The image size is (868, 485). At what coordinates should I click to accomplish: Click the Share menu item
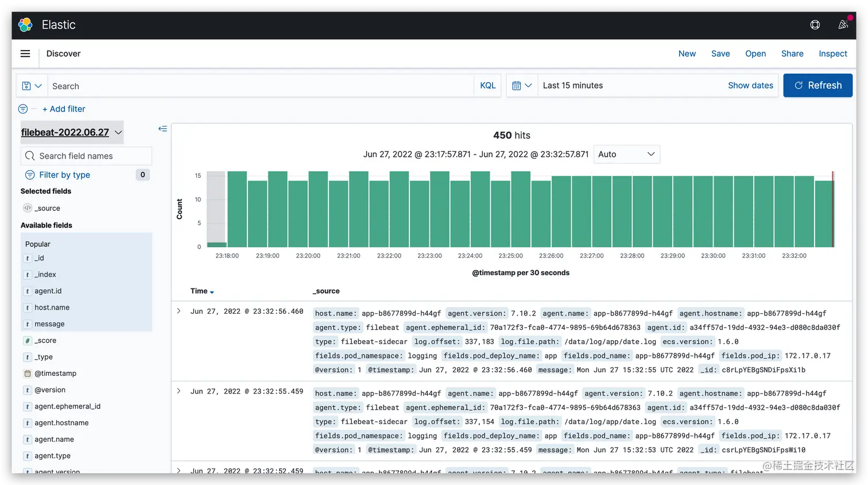coord(792,53)
